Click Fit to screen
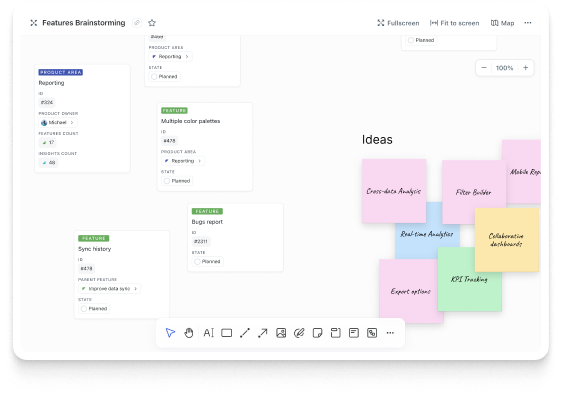This screenshot has height=401, width=561. 454,23
